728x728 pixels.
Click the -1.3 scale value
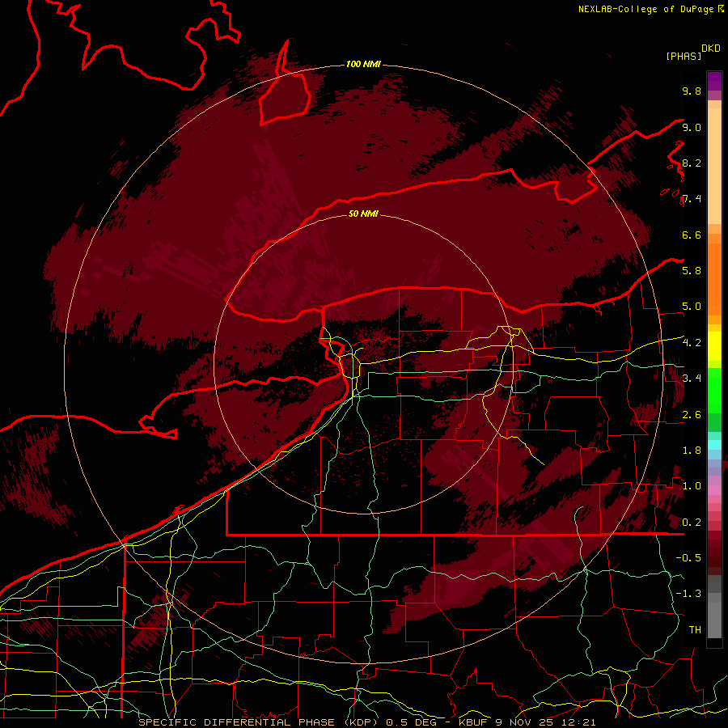click(688, 594)
